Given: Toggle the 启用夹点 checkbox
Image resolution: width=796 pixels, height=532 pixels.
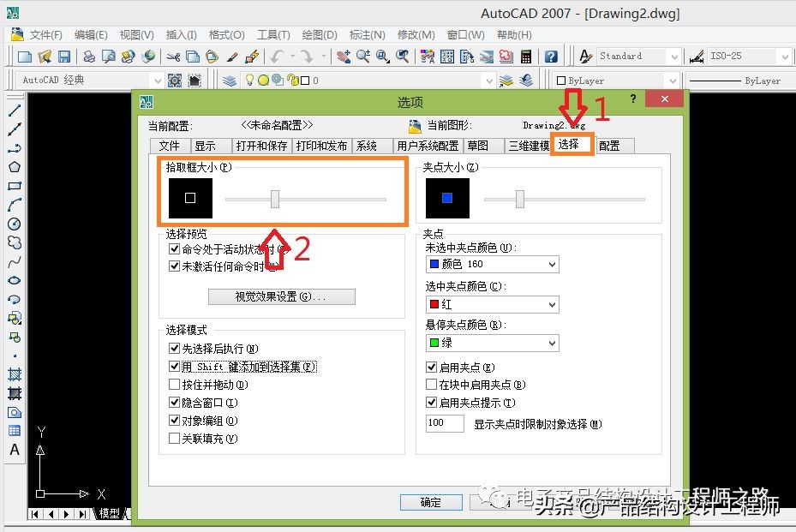Looking at the screenshot, I should [432, 367].
